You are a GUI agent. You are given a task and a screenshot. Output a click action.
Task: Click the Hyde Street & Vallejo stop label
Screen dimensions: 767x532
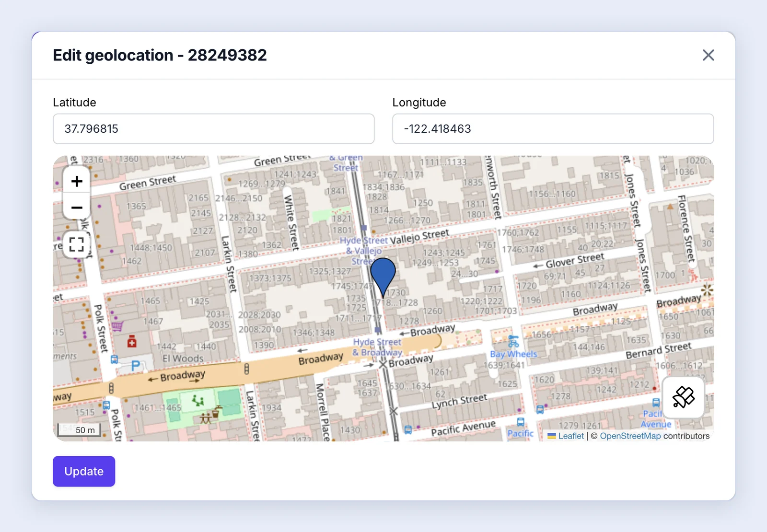pyautogui.click(x=364, y=250)
